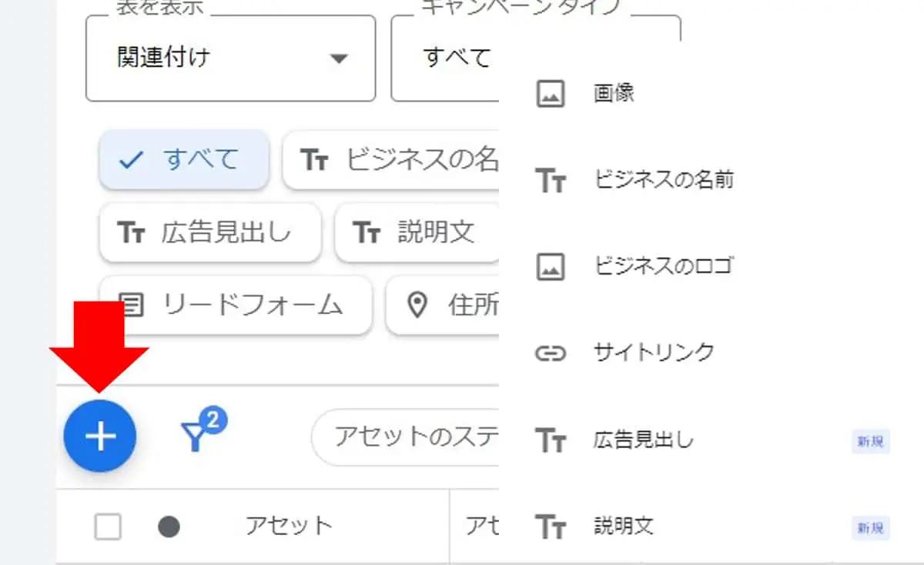Click the blue plus add asset button

click(100, 436)
